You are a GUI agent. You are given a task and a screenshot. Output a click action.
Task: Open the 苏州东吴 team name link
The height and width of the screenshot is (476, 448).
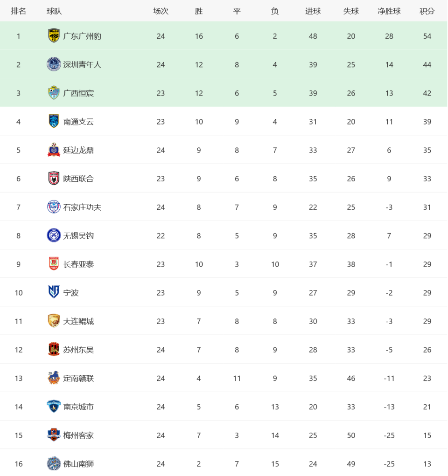click(x=78, y=350)
